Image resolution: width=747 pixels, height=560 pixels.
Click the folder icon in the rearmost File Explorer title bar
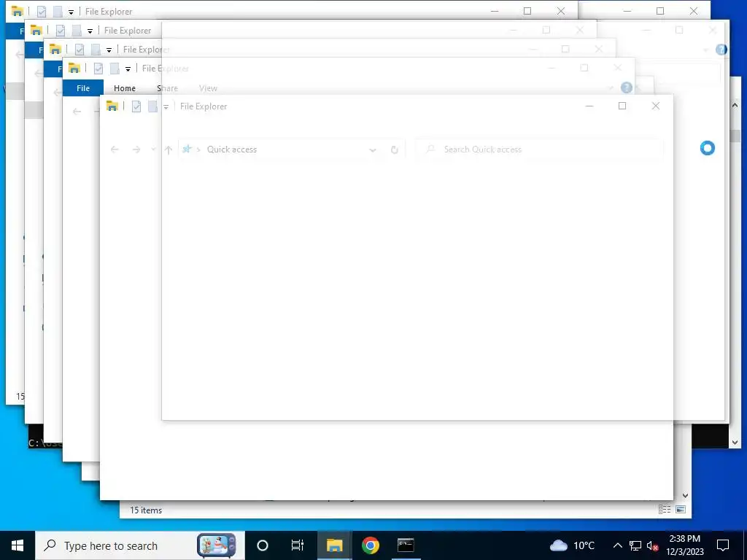pos(18,11)
